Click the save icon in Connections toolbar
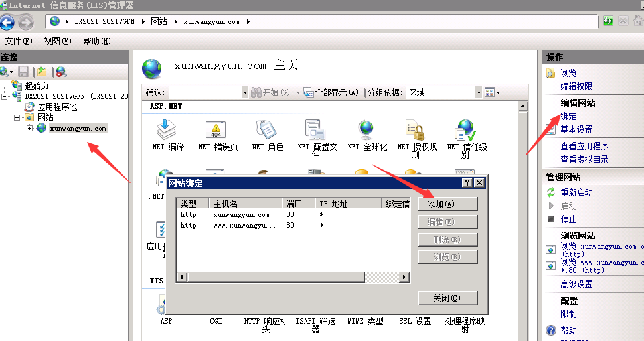644x341 pixels. coord(23,72)
